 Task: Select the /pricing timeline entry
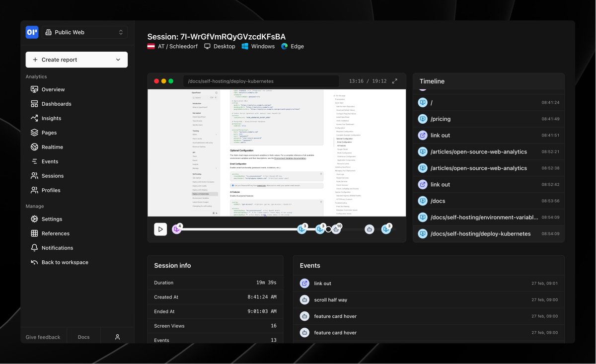tap(489, 119)
